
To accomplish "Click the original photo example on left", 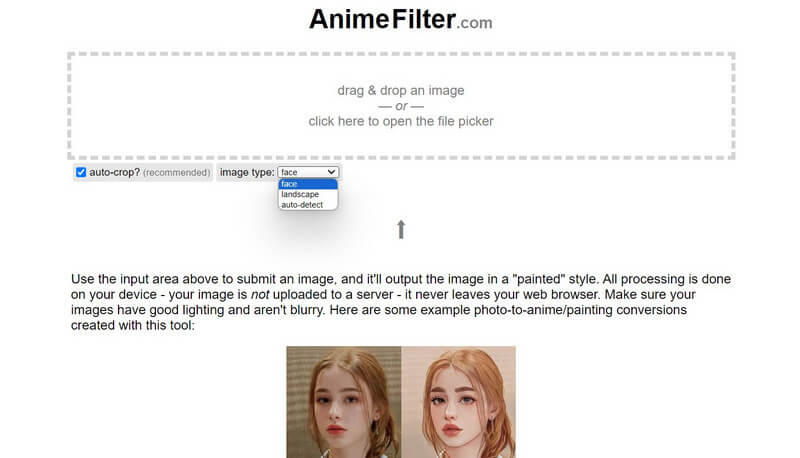I will click(344, 402).
